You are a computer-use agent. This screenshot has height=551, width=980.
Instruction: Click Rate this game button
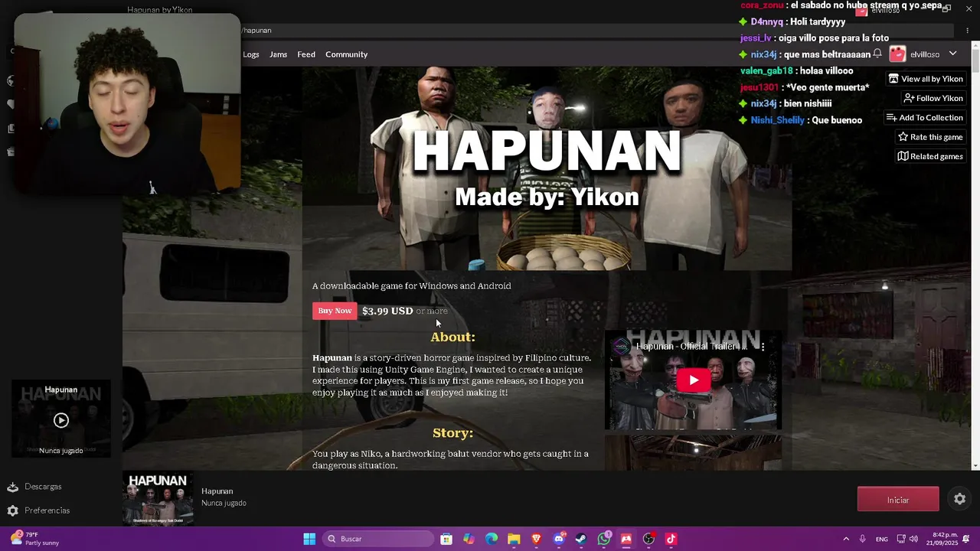pyautogui.click(x=930, y=137)
